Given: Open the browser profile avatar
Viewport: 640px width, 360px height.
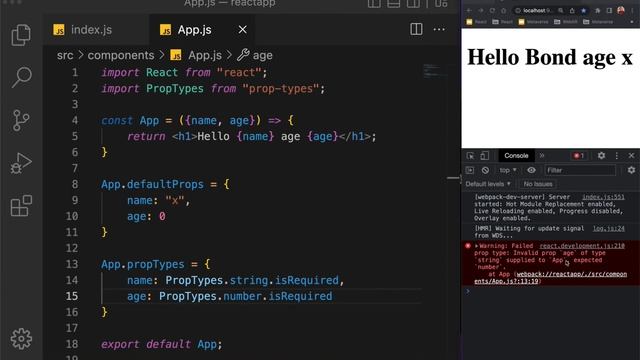Looking at the screenshot, I should 621,11.
